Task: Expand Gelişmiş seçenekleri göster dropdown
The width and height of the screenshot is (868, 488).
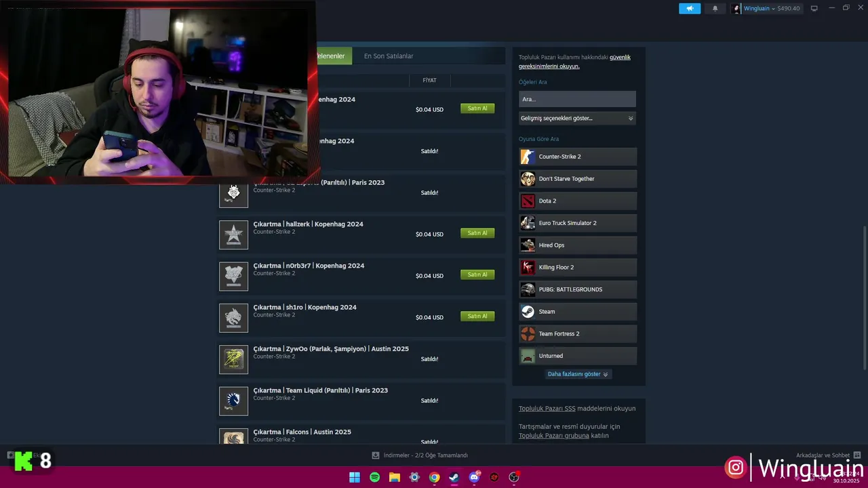Action: (x=578, y=118)
